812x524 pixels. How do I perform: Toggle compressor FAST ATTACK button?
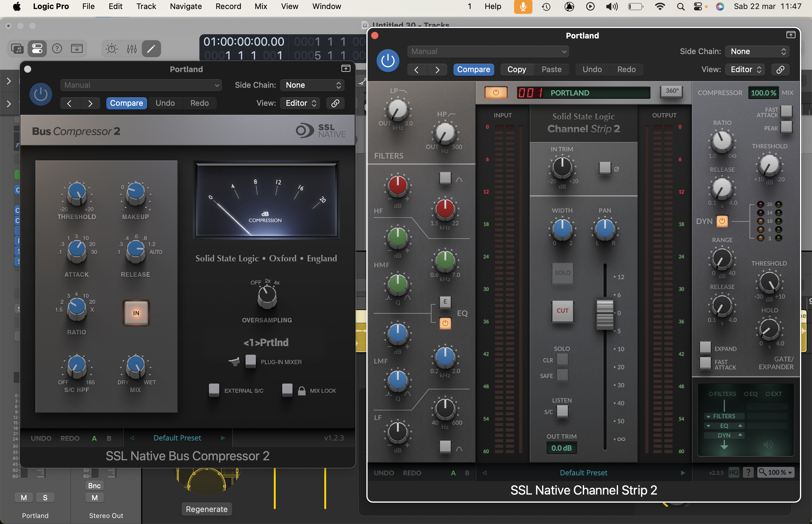(x=786, y=111)
